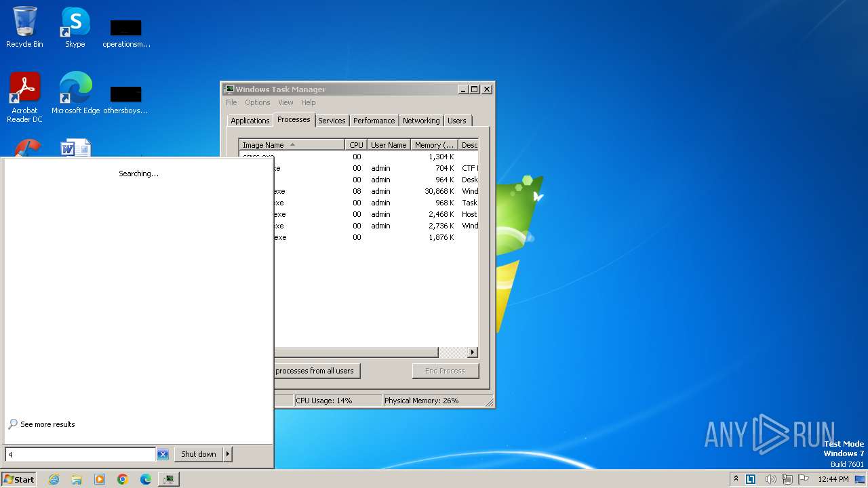The image size is (868, 488).
Task: Activate Task Manager taskbar button
Action: 168,479
